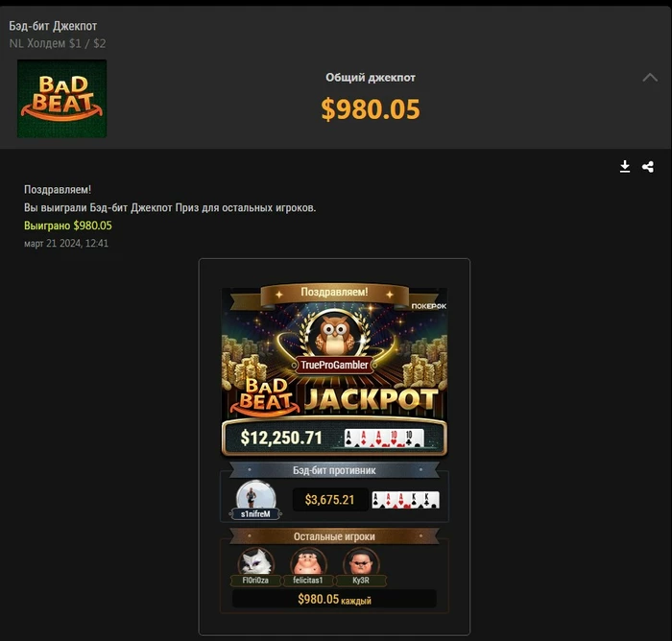The image size is (672, 641).
Task: Click the share icon
Action: (648, 167)
